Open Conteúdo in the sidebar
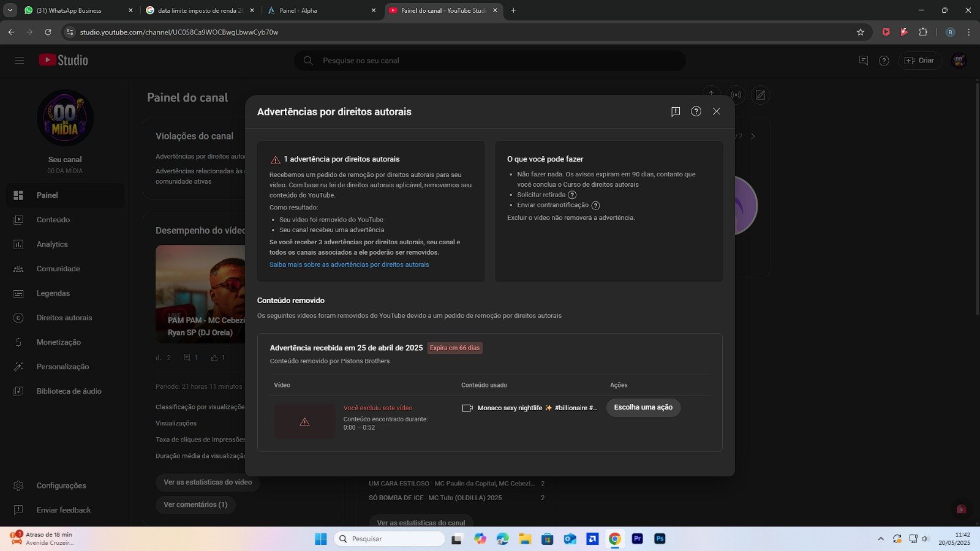This screenshot has width=980, height=551. pyautogui.click(x=65, y=220)
